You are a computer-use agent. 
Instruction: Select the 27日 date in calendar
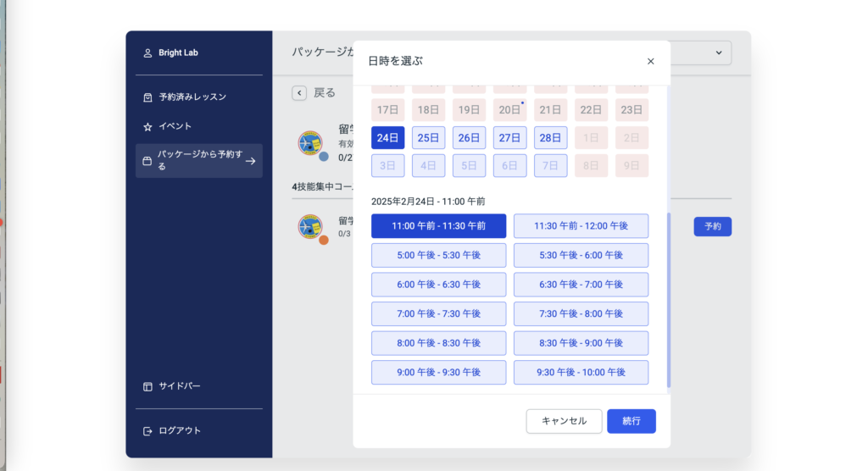point(509,138)
